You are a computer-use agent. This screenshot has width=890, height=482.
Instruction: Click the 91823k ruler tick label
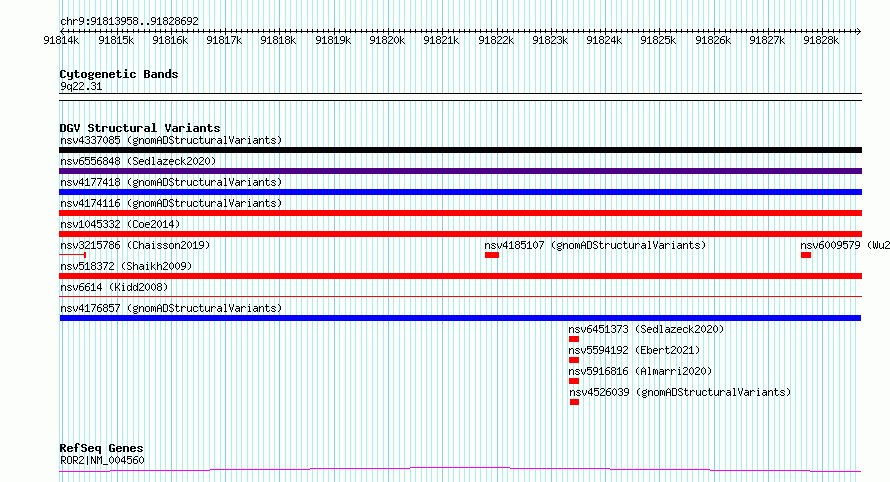coord(550,40)
